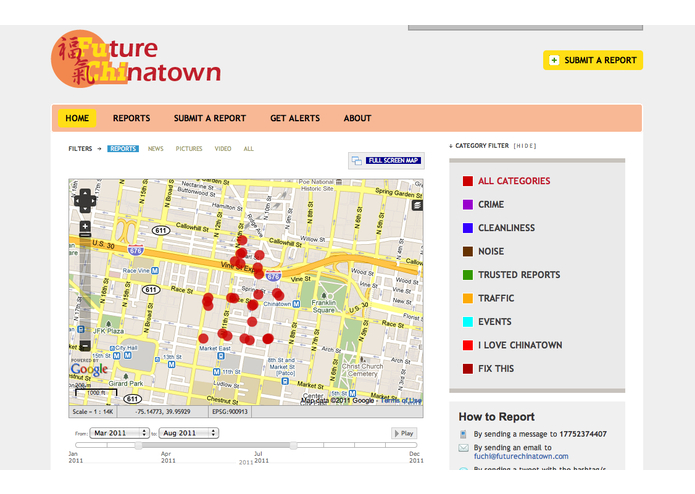Screen dimensions: 695x494
Task: Filter reports by Fix This category
Action: (496, 369)
